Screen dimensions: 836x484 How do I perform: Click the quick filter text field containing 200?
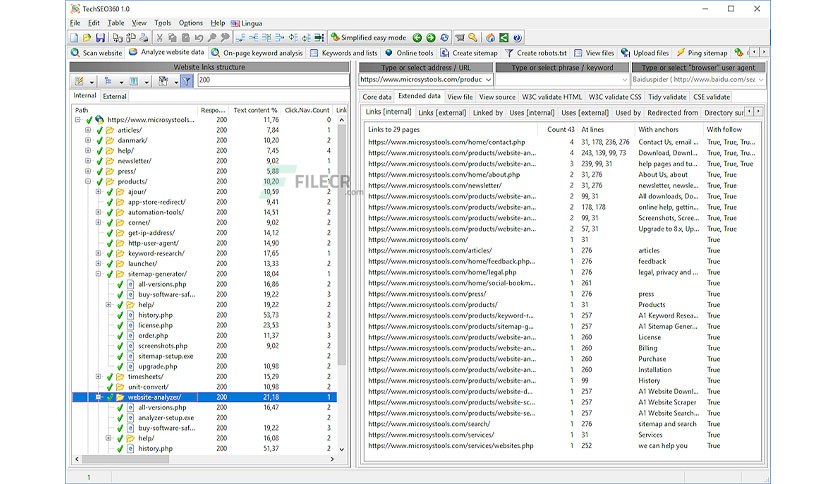(273, 80)
